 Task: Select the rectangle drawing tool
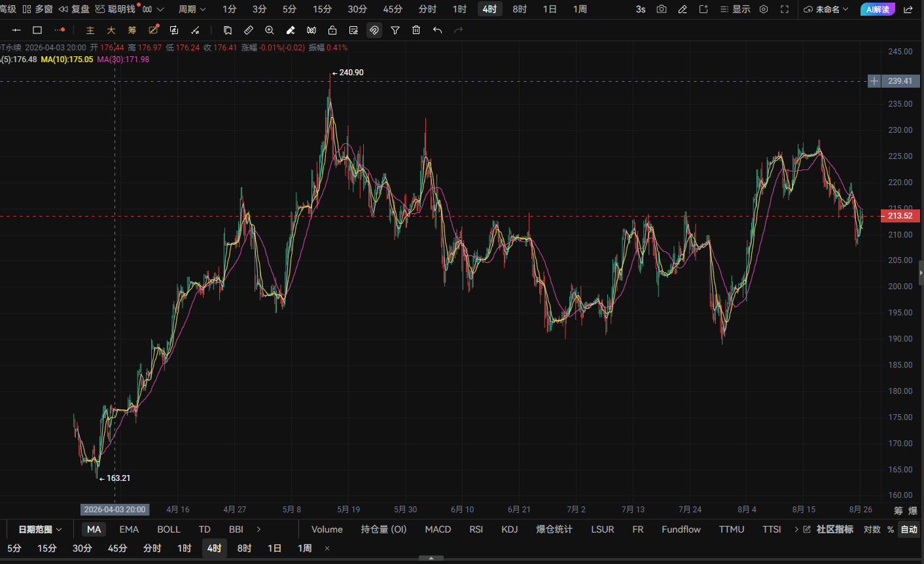coord(37,30)
